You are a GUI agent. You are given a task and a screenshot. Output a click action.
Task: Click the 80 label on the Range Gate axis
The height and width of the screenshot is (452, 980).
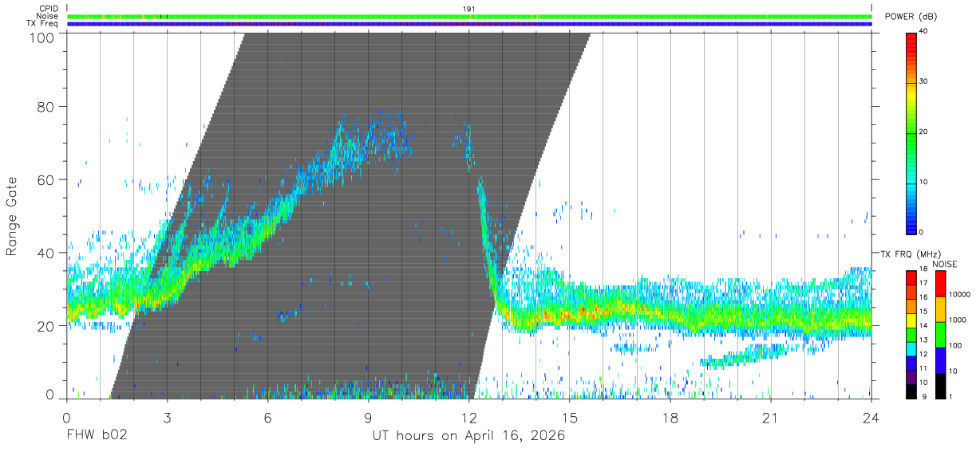45,107
